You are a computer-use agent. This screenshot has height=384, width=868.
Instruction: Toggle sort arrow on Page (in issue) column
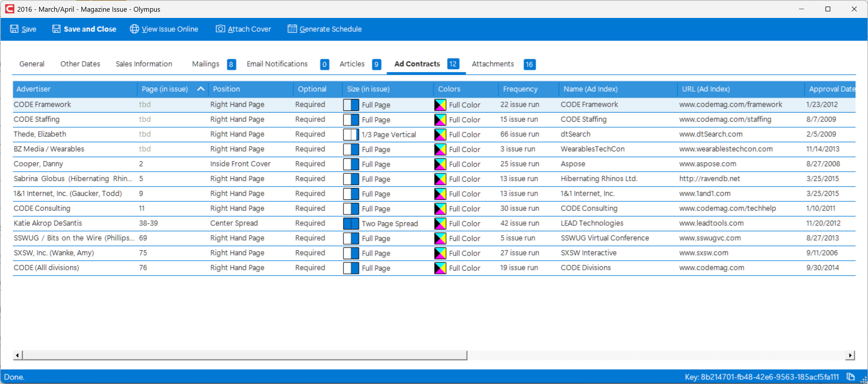coord(201,89)
